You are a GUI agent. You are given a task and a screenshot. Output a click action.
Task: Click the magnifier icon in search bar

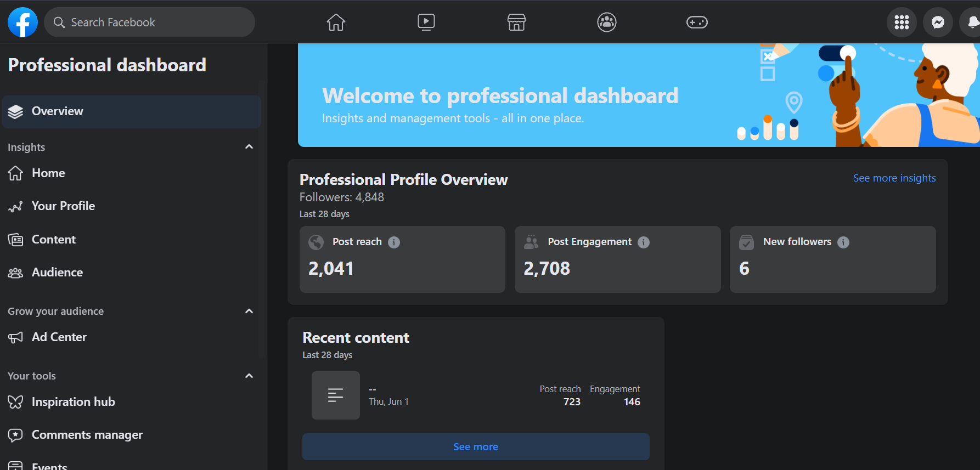[59, 22]
